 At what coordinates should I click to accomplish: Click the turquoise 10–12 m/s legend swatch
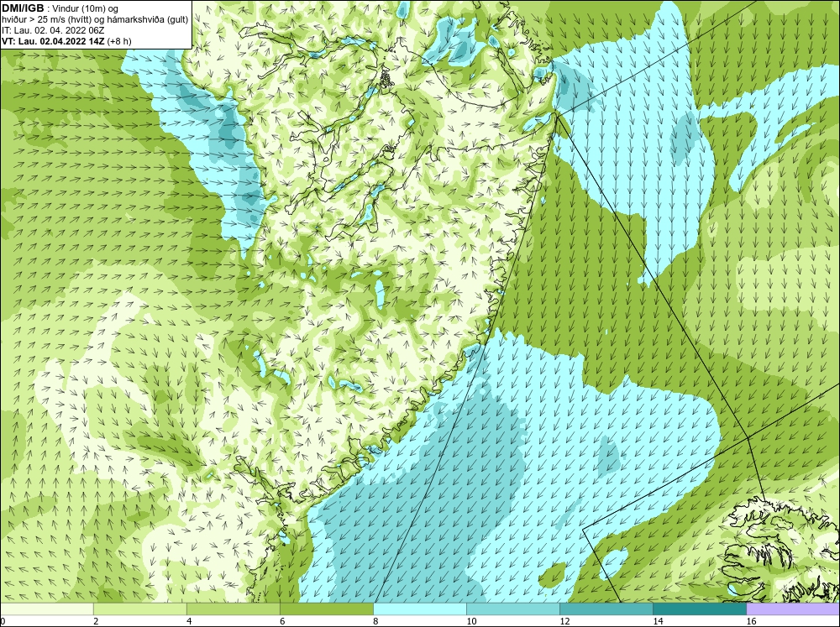[513, 609]
